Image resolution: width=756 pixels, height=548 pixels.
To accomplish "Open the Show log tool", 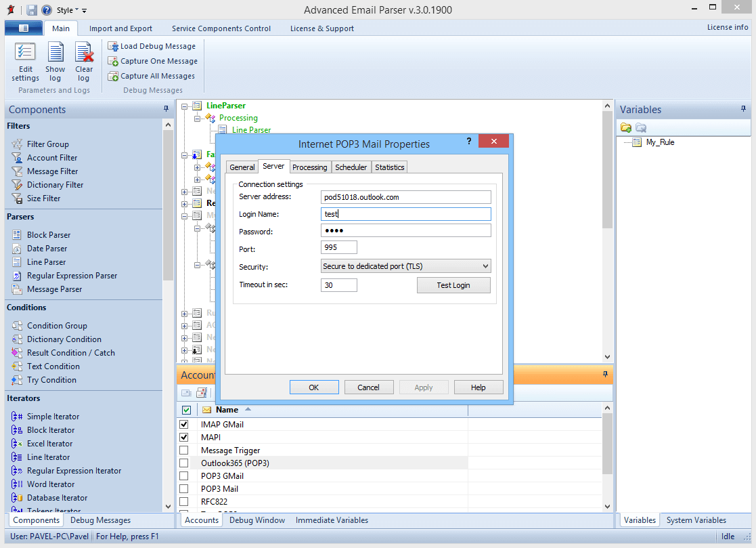I will pos(55,62).
